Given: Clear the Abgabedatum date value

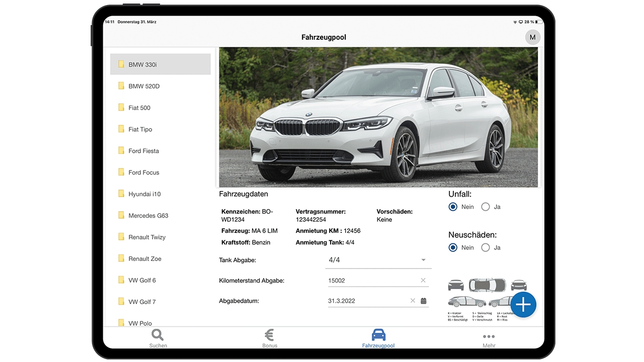Looking at the screenshot, I should coord(413,301).
